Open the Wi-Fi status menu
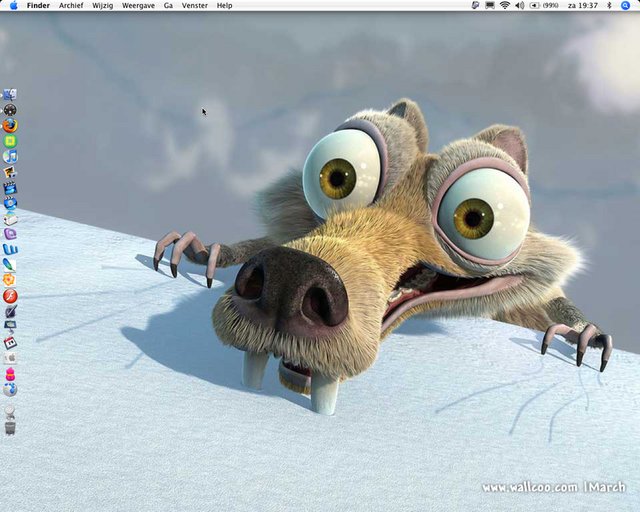640x512 pixels. (x=505, y=5)
